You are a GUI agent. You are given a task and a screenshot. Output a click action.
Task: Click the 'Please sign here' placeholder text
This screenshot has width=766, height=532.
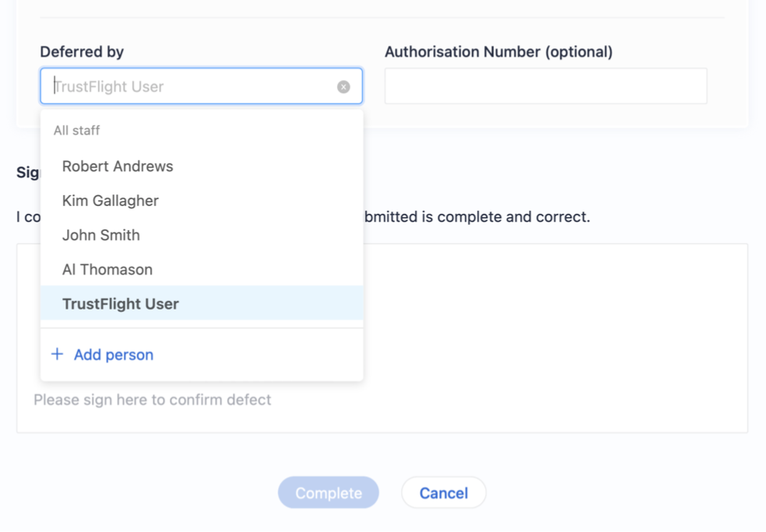(x=153, y=400)
